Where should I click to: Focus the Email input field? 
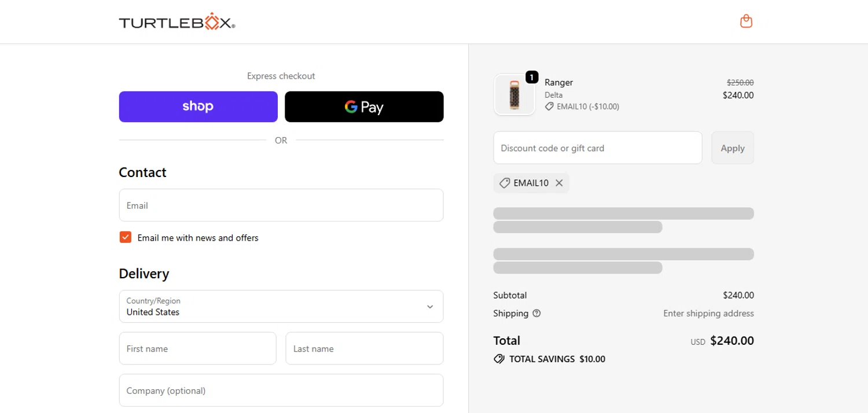pos(281,205)
